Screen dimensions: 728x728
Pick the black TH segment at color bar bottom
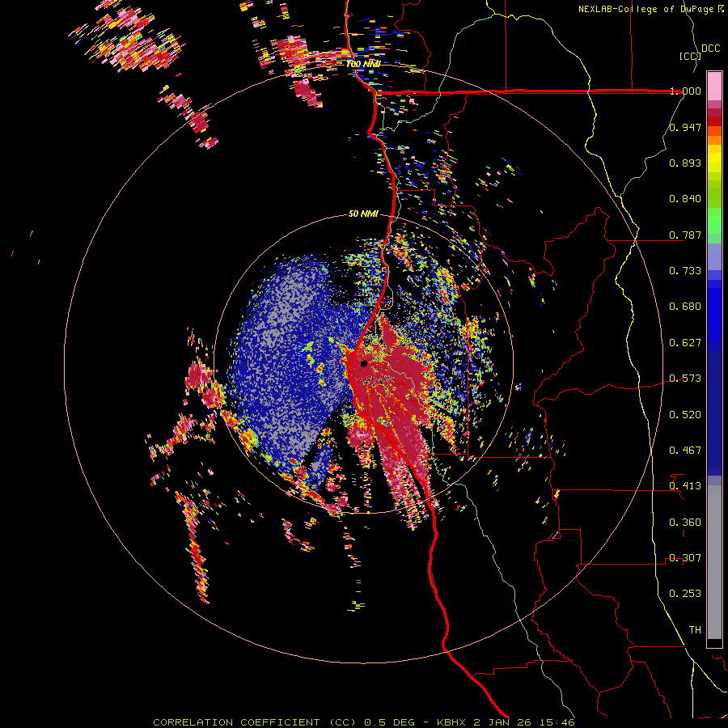(714, 642)
